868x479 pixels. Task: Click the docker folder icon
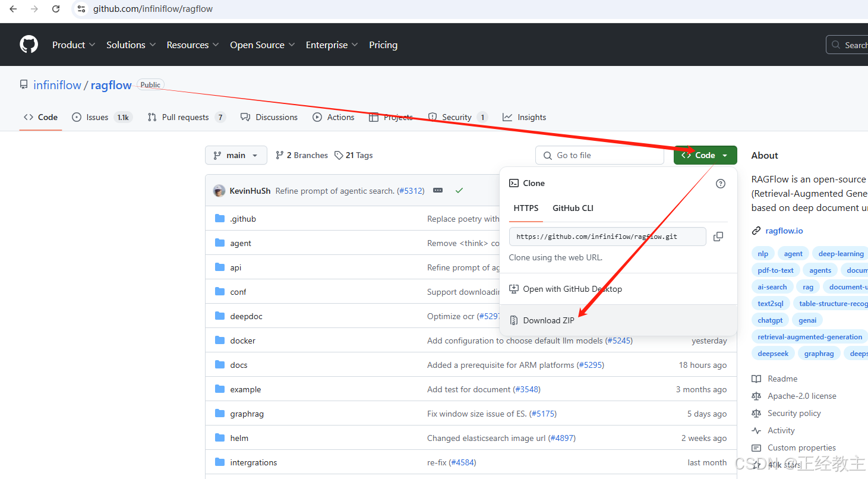pos(220,341)
